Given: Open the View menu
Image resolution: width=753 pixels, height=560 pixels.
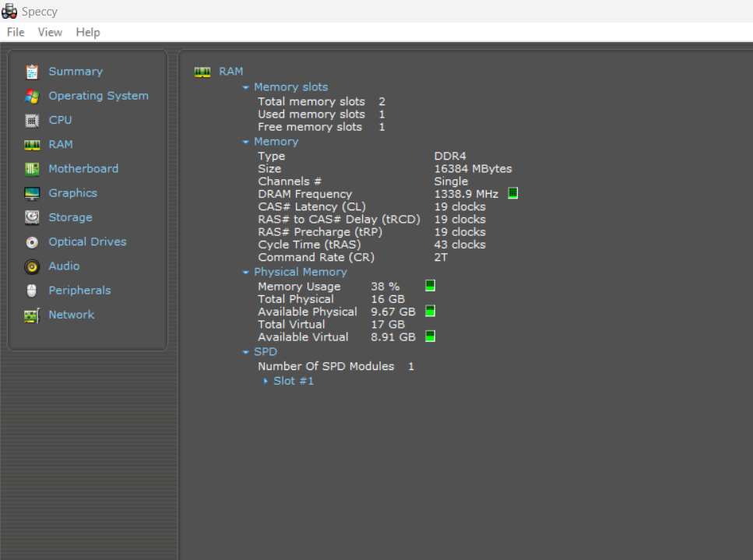Looking at the screenshot, I should [50, 32].
